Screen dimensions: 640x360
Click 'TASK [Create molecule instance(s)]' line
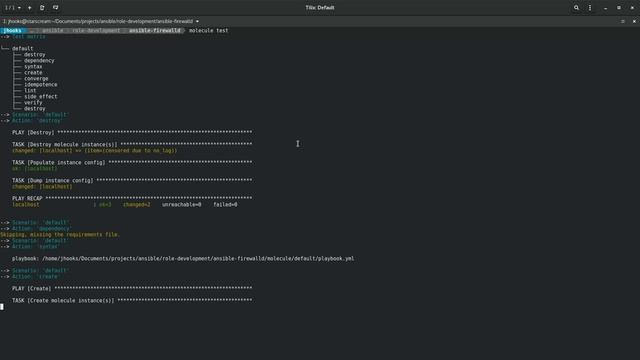point(132,300)
